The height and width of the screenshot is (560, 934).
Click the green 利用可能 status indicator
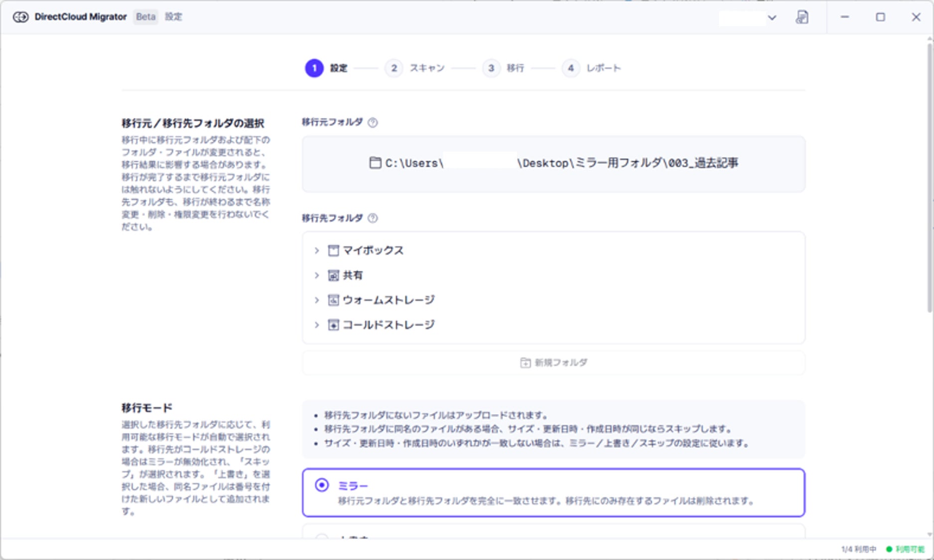(905, 549)
